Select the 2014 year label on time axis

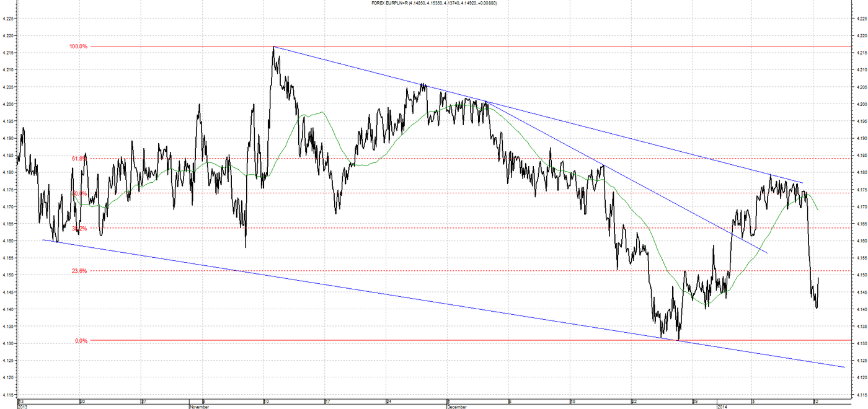[721, 407]
